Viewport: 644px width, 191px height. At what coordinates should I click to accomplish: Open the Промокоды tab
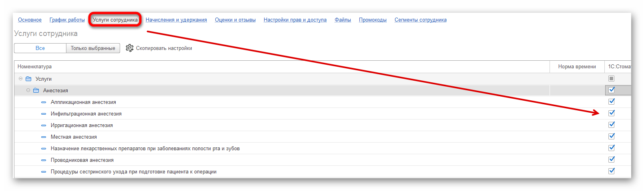[x=373, y=20]
